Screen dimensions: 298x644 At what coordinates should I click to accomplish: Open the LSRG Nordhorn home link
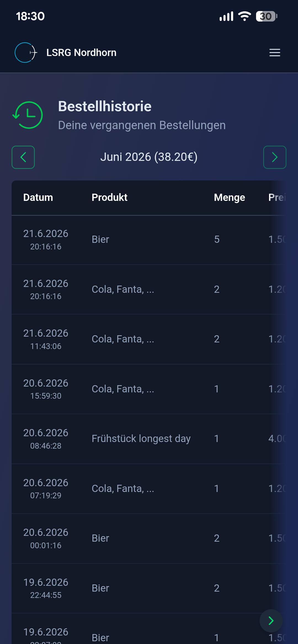click(81, 52)
